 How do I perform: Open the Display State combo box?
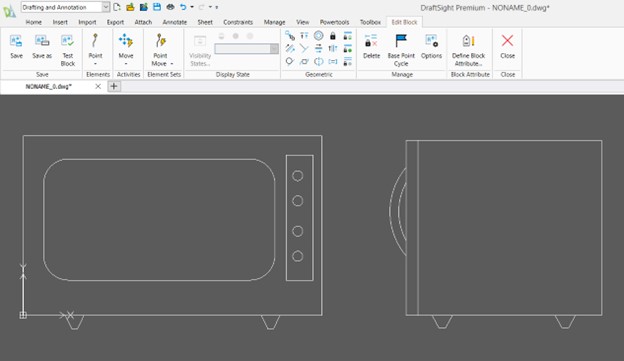[x=246, y=49]
